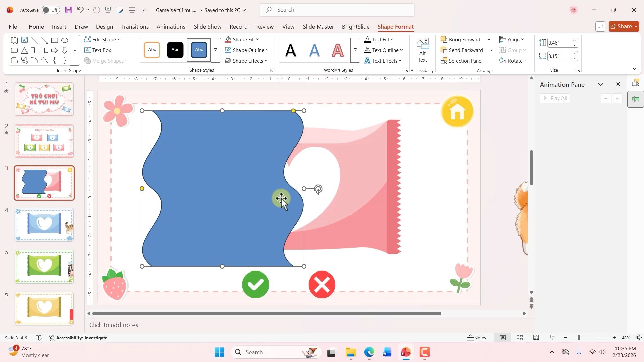Click the Redo icon

coord(97,10)
